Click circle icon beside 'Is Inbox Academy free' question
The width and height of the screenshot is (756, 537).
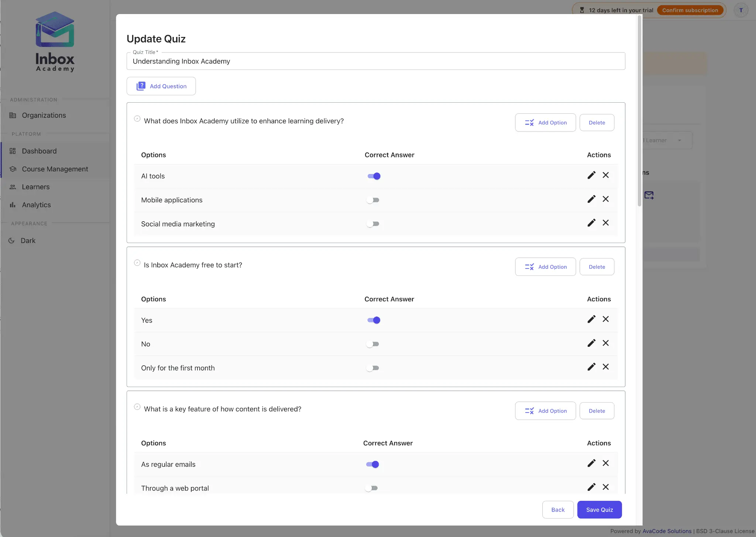click(x=137, y=263)
